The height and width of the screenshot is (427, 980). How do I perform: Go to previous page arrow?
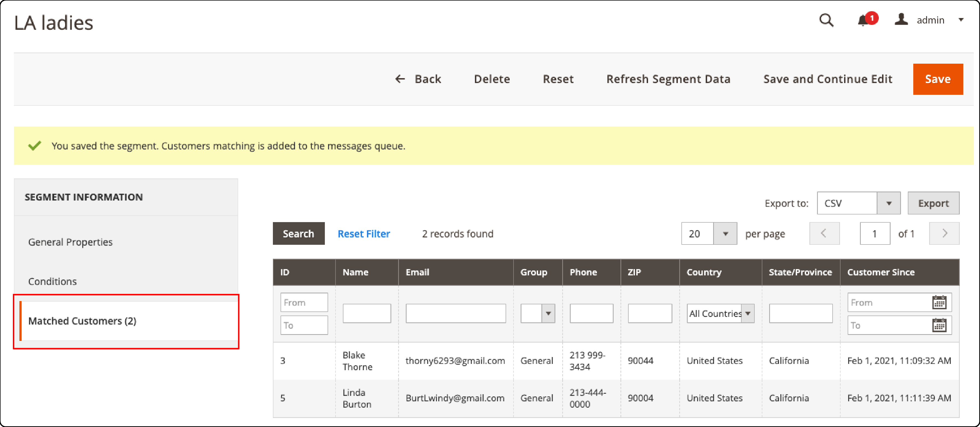coord(824,234)
